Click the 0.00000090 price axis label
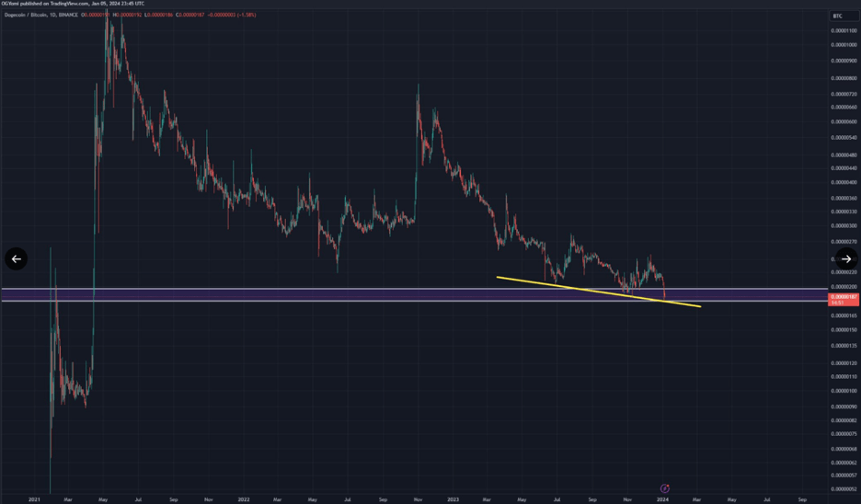This screenshot has height=504, width=861. tap(844, 407)
